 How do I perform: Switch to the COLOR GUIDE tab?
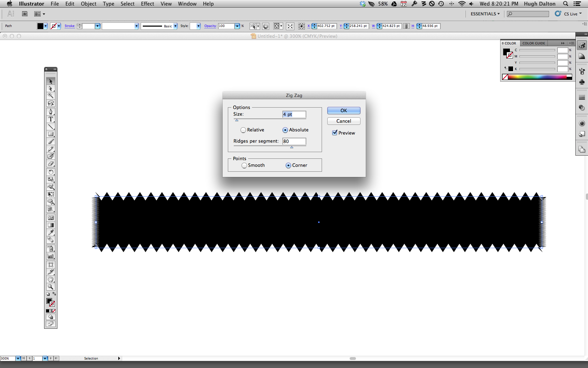click(x=534, y=43)
